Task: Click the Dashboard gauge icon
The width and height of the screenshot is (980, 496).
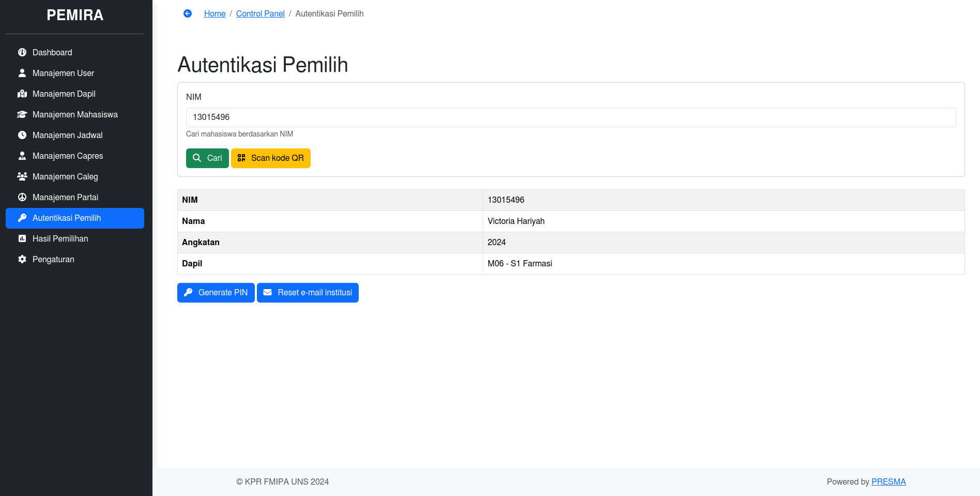Action: click(22, 52)
